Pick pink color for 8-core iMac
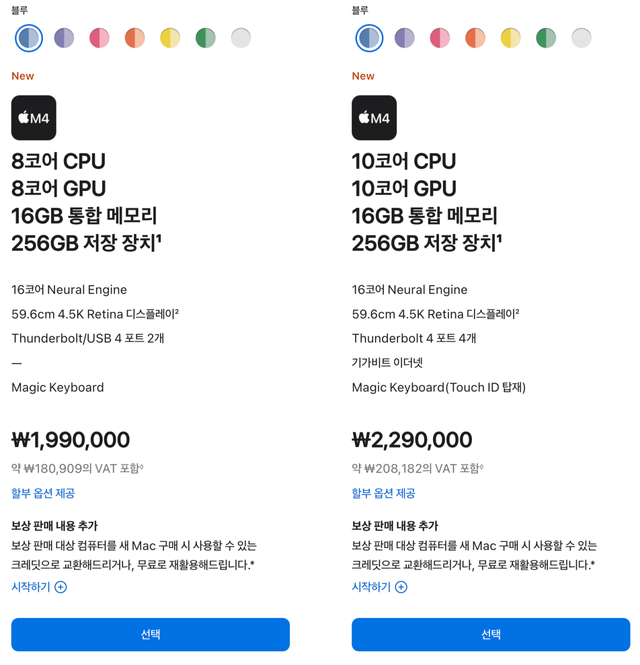The width and height of the screenshot is (640, 665). coord(100,38)
